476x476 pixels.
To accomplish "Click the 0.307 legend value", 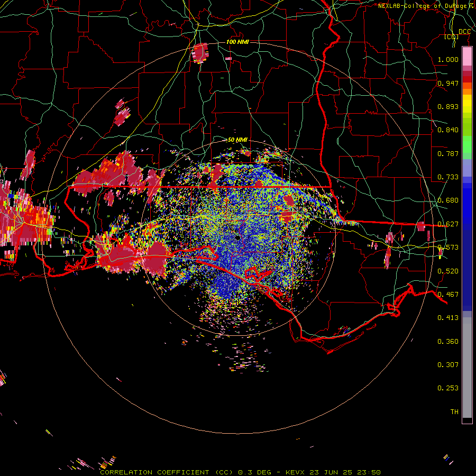I will pos(448,364).
